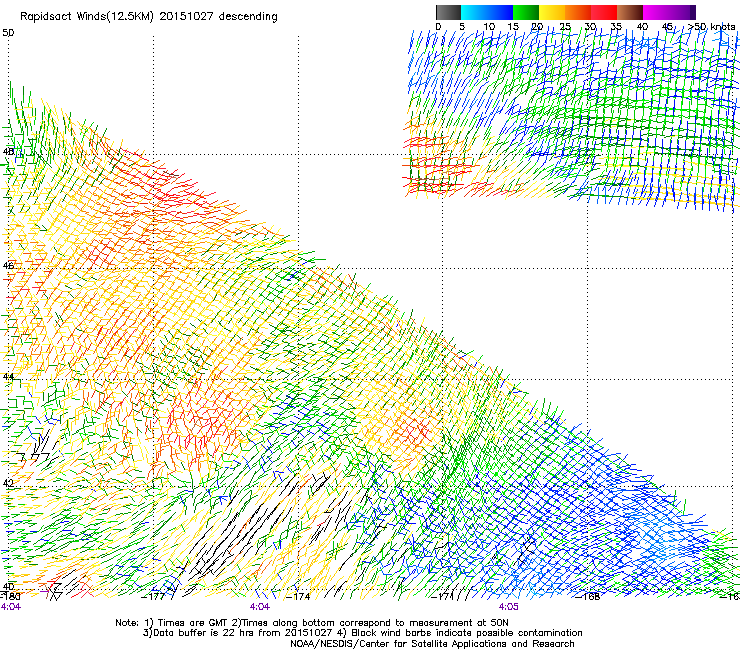The height and width of the screenshot is (650, 740).
Task: Pick the green 15-20 knots legend segment
Action: click(526, 12)
